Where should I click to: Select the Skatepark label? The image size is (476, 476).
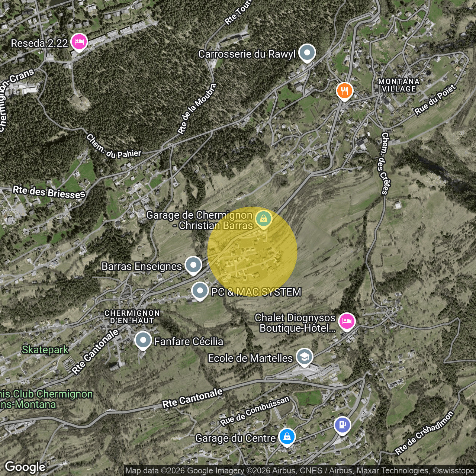[x=45, y=350]
